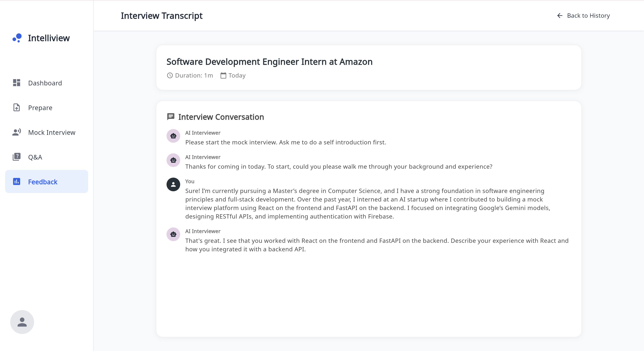Open the Prepare page
Image resolution: width=644 pixels, height=351 pixels.
[x=40, y=108]
